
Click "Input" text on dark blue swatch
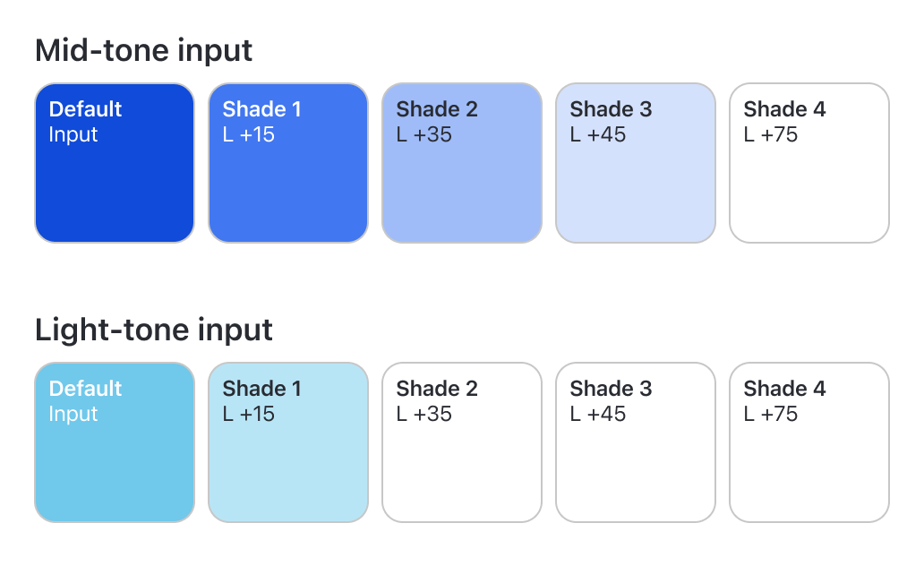pyautogui.click(x=73, y=135)
